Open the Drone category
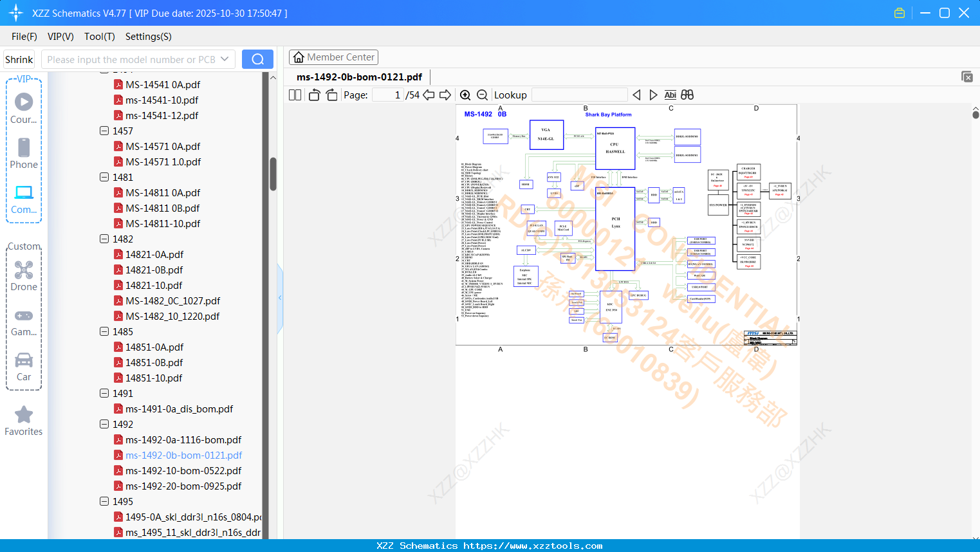Image resolution: width=980 pixels, height=552 pixels. click(24, 276)
